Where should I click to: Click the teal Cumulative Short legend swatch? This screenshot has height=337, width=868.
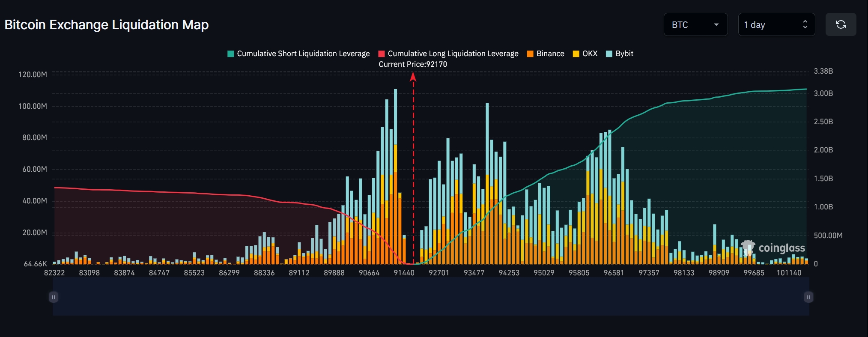click(x=231, y=54)
